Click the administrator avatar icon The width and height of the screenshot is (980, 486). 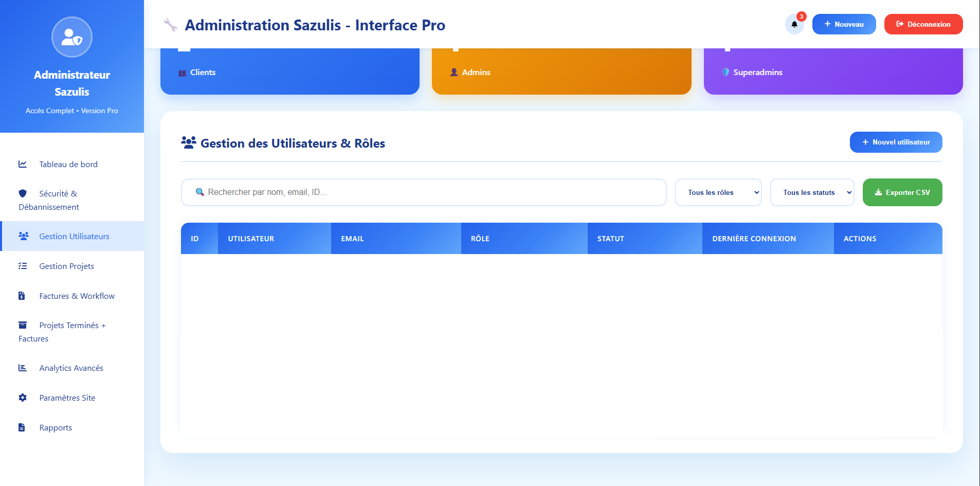click(72, 37)
